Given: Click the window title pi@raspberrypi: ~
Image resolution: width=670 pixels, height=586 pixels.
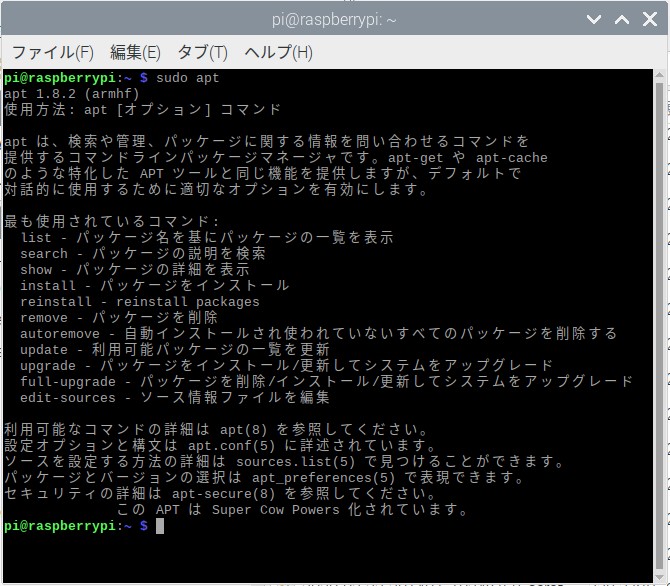Looking at the screenshot, I should coord(334,20).
